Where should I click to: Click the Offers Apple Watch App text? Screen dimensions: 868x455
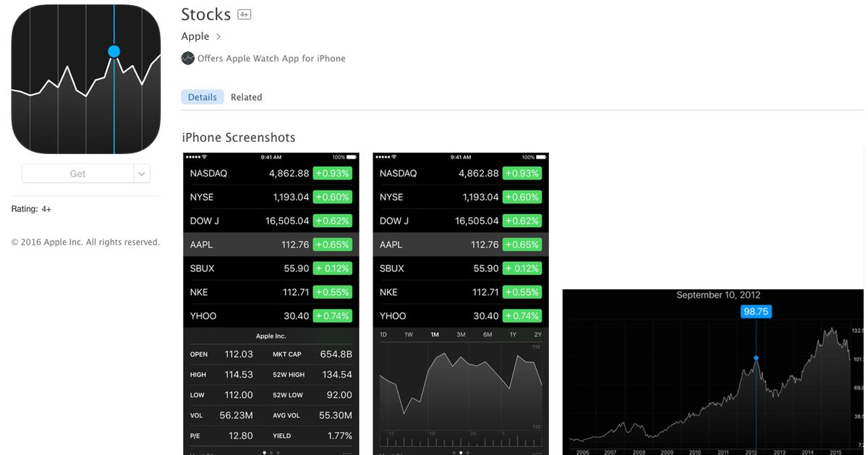[x=271, y=59]
